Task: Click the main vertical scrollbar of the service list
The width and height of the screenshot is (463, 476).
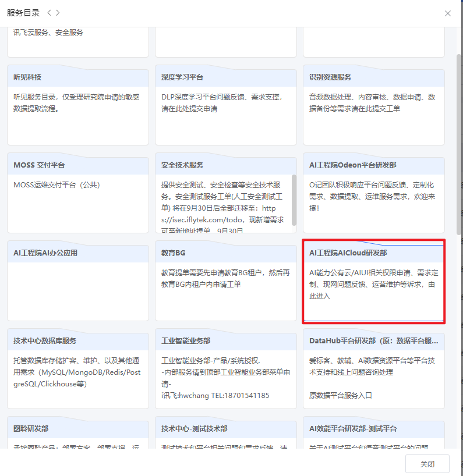Action: [459, 144]
